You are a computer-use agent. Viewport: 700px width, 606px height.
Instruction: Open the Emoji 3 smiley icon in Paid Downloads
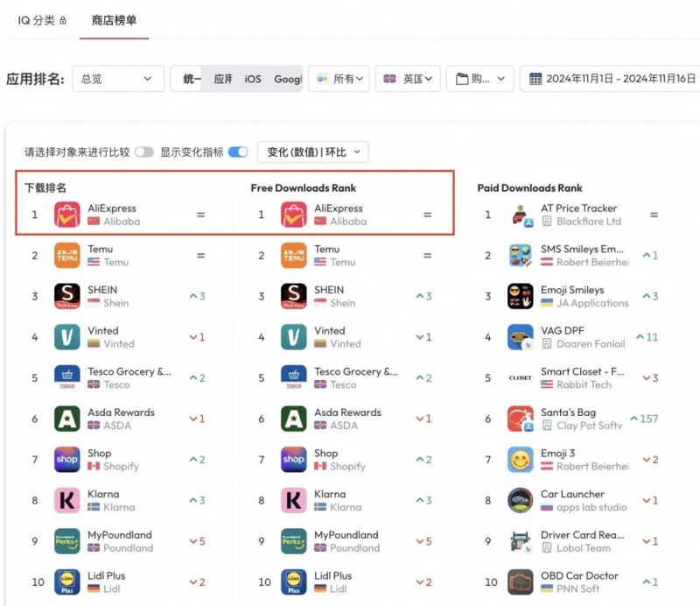tap(521, 460)
